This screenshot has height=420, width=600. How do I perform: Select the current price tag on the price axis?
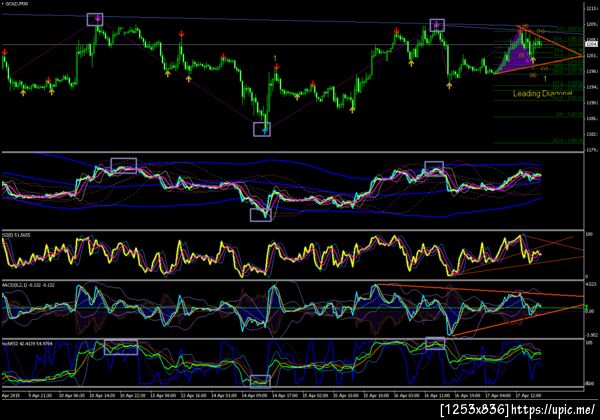coord(592,44)
